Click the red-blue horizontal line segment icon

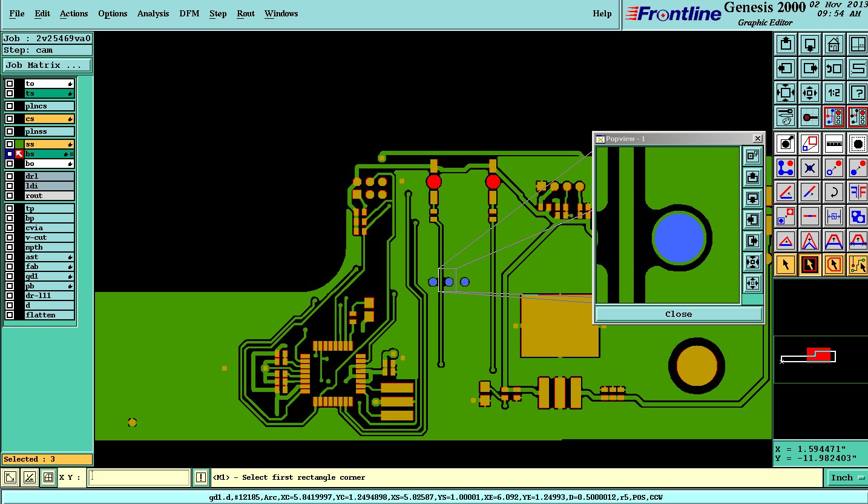tap(810, 216)
